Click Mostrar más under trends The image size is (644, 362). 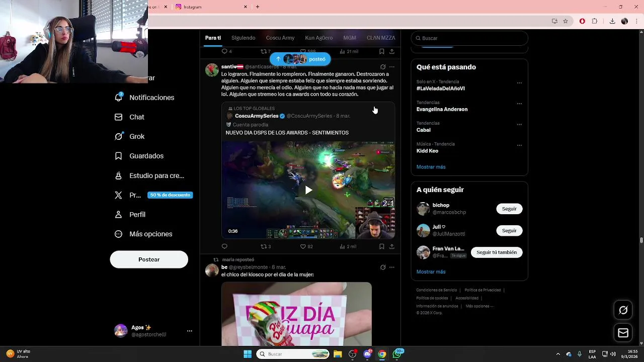pos(431,167)
